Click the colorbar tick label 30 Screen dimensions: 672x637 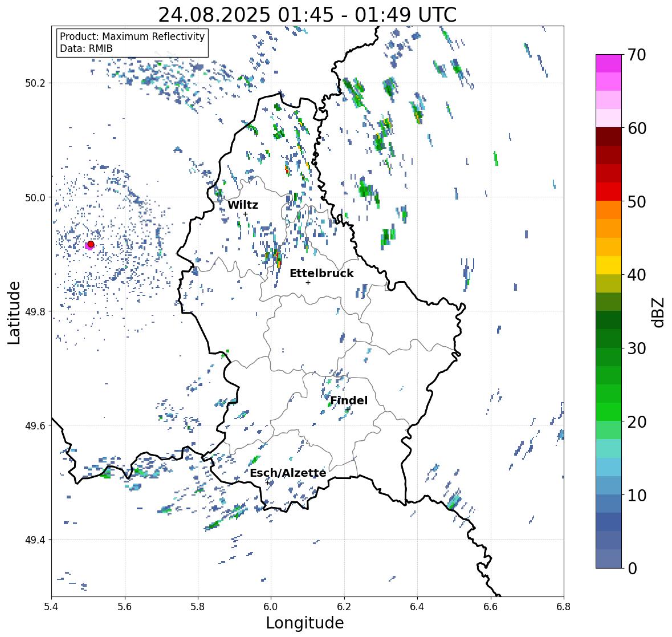[637, 348]
